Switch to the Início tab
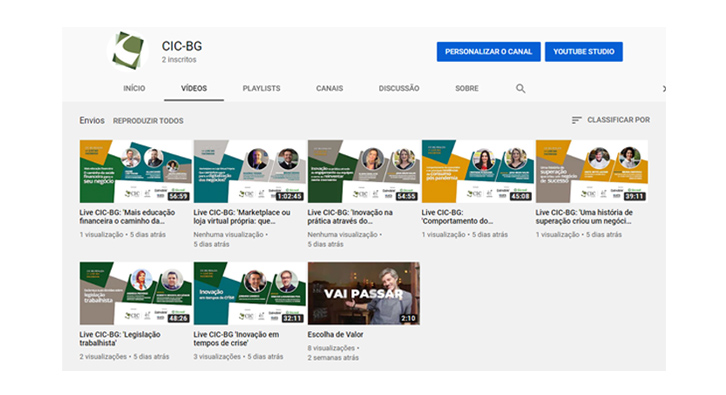The image size is (726, 395). pos(134,88)
